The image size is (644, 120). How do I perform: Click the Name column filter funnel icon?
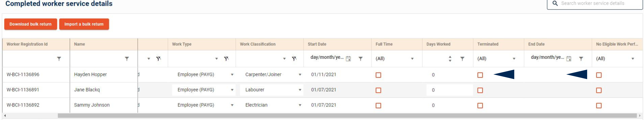[127, 59]
